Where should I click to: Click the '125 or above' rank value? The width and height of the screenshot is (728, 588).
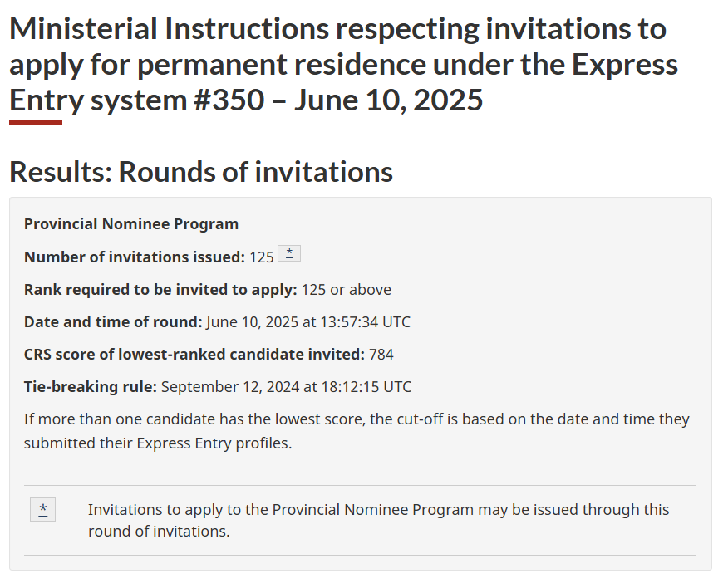(x=347, y=289)
